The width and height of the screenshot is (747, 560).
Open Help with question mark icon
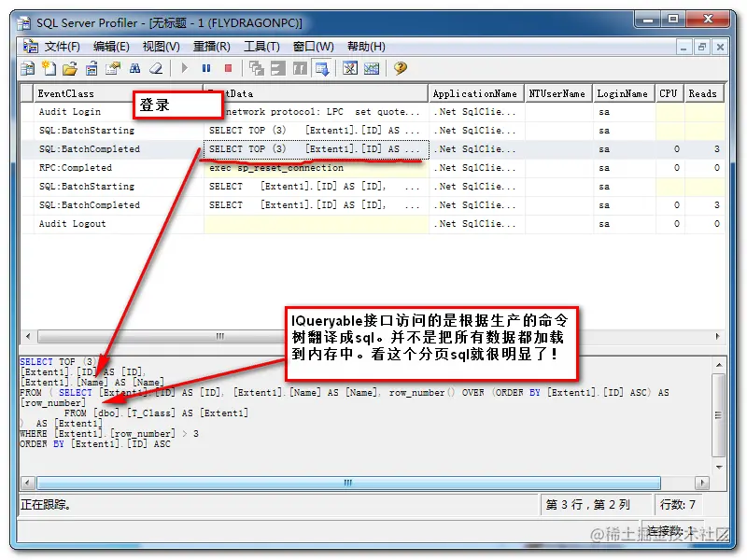click(x=401, y=68)
